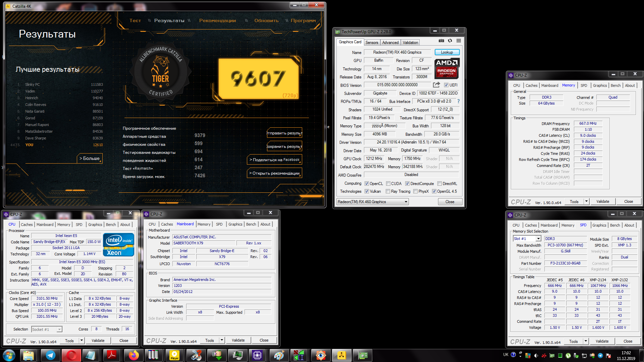Click the AMD Radeon Graphics logo
This screenshot has height=362, width=644.
(447, 69)
